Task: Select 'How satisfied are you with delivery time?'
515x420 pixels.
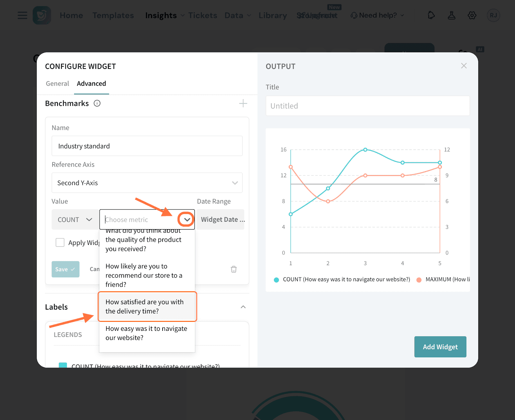Action: 147,306
